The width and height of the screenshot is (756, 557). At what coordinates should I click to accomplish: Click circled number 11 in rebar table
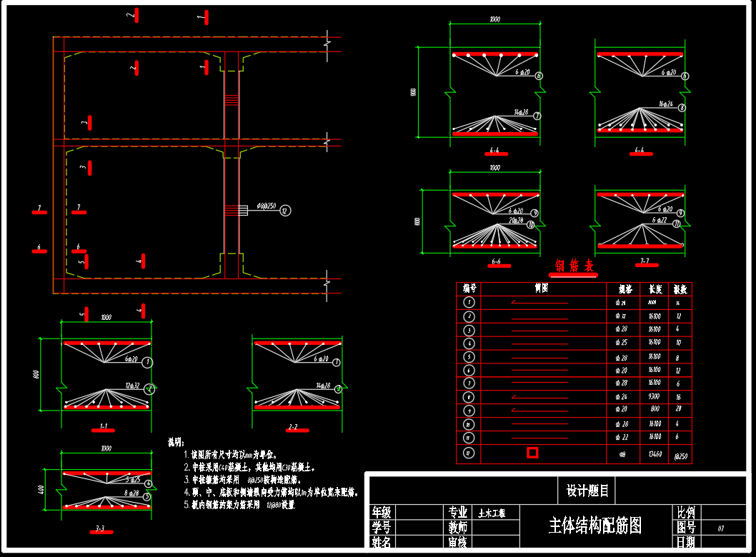469,437
